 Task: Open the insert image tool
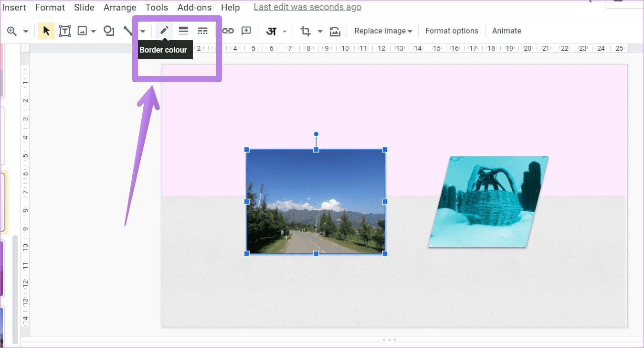[x=83, y=31]
